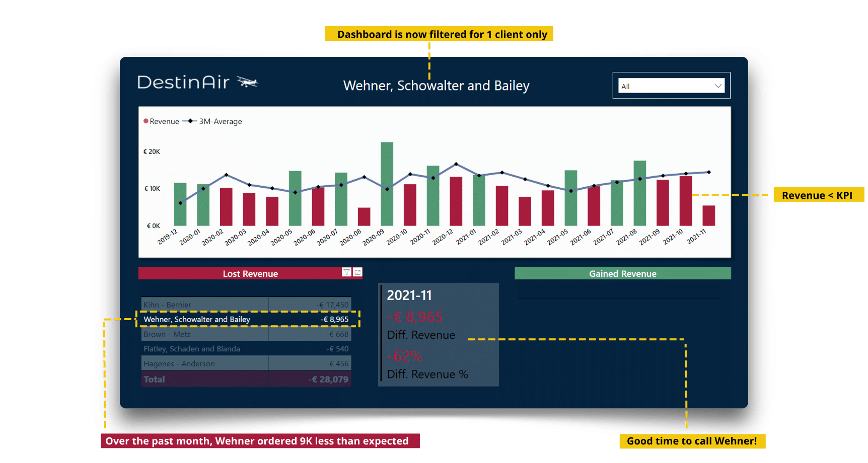Click the green 2019-12 revenue bar

point(180,204)
